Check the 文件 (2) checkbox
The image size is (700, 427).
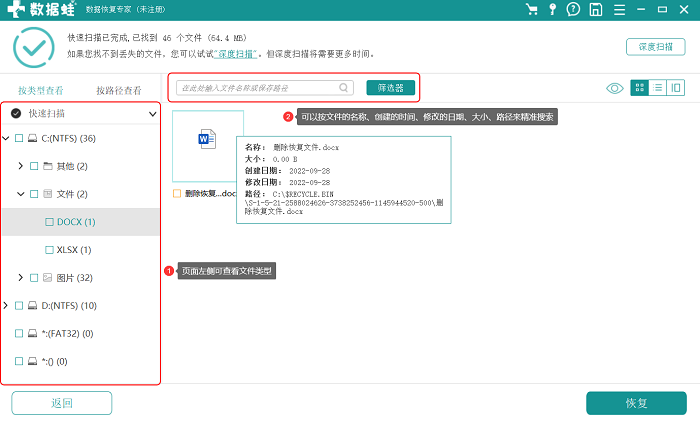pyautogui.click(x=34, y=194)
